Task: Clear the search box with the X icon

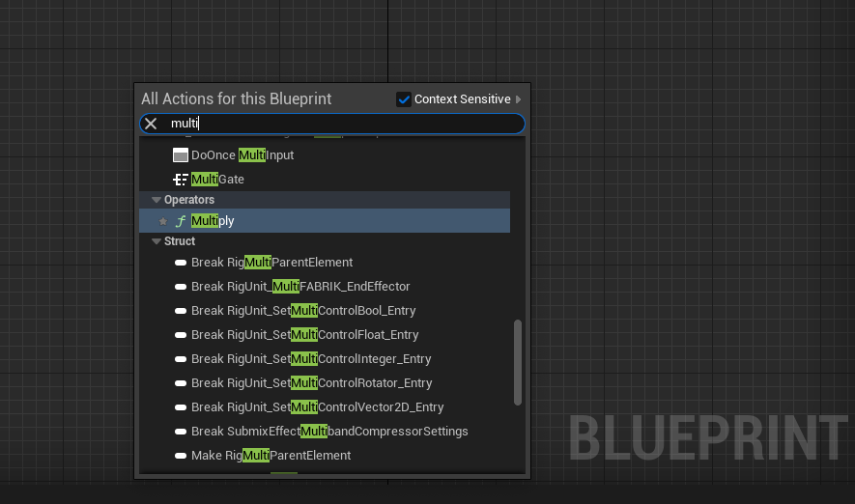Action: (151, 124)
